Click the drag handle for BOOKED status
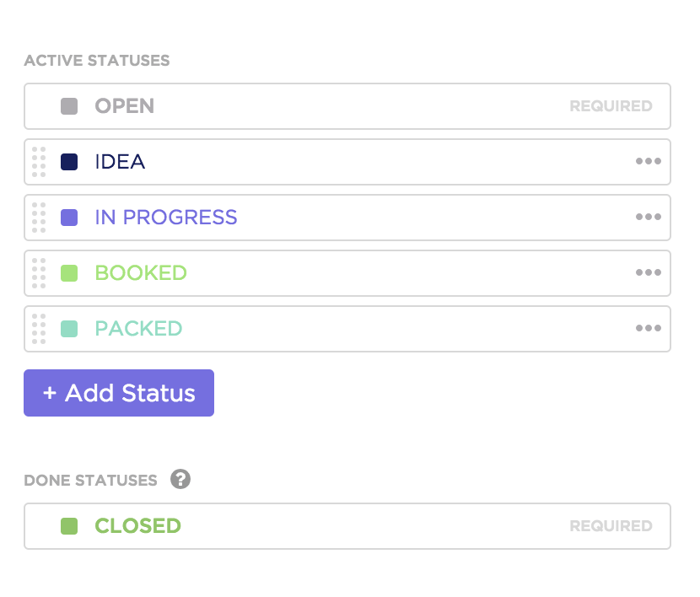 [39, 273]
